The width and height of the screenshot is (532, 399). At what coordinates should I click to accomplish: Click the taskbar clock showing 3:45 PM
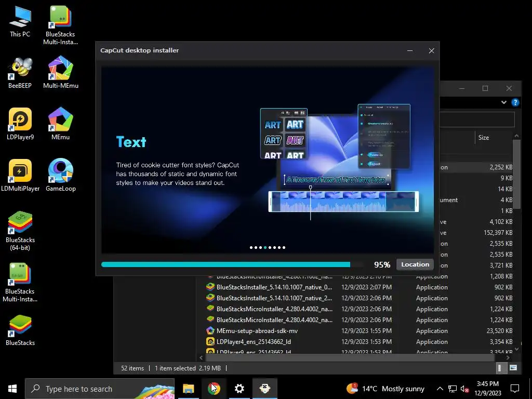(x=487, y=389)
